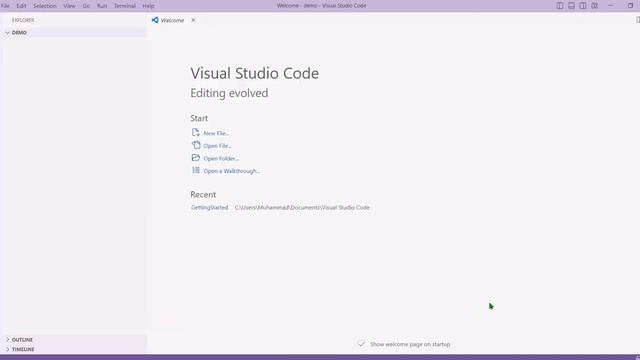Click the New File... link
640x360 pixels.
tap(216, 133)
